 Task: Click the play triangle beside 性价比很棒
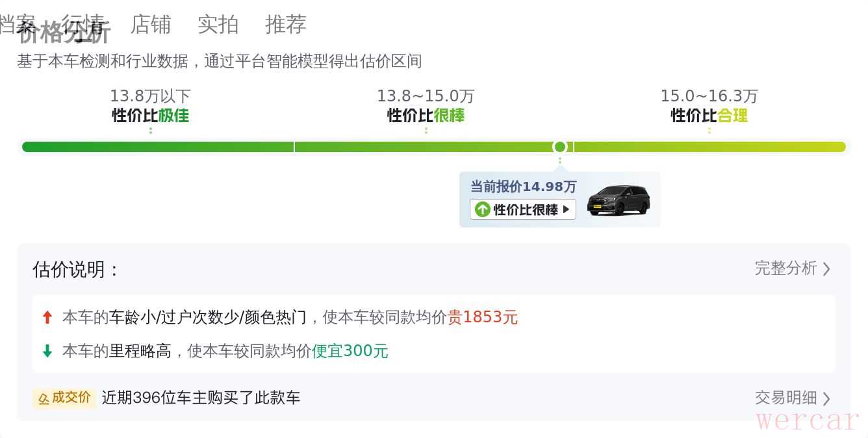point(567,209)
